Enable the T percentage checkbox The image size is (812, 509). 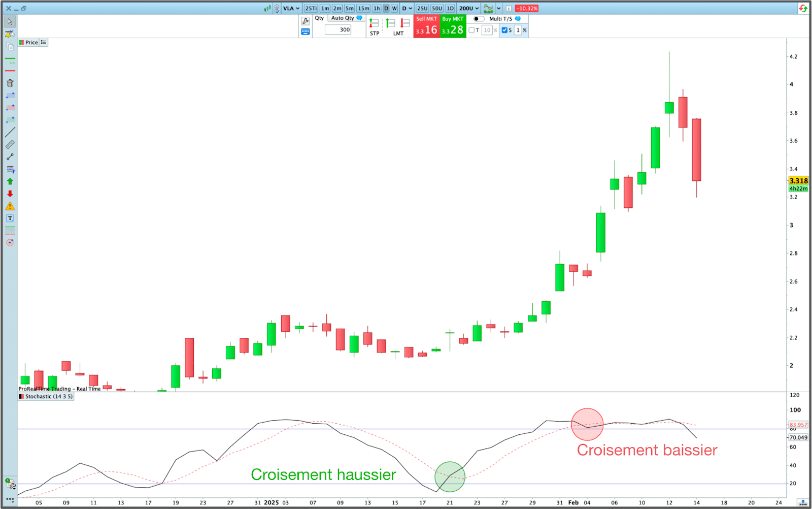[471, 30]
